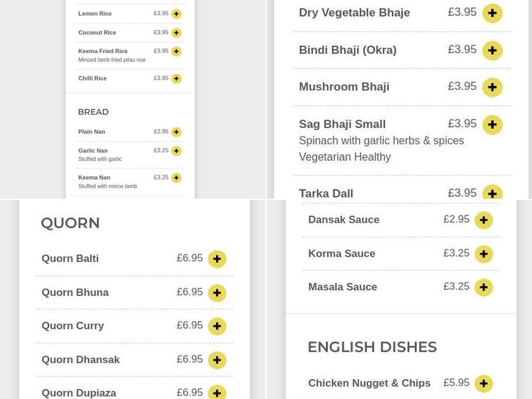Add Keema Nan to the order
This screenshot has height=399, width=532.
[176, 178]
